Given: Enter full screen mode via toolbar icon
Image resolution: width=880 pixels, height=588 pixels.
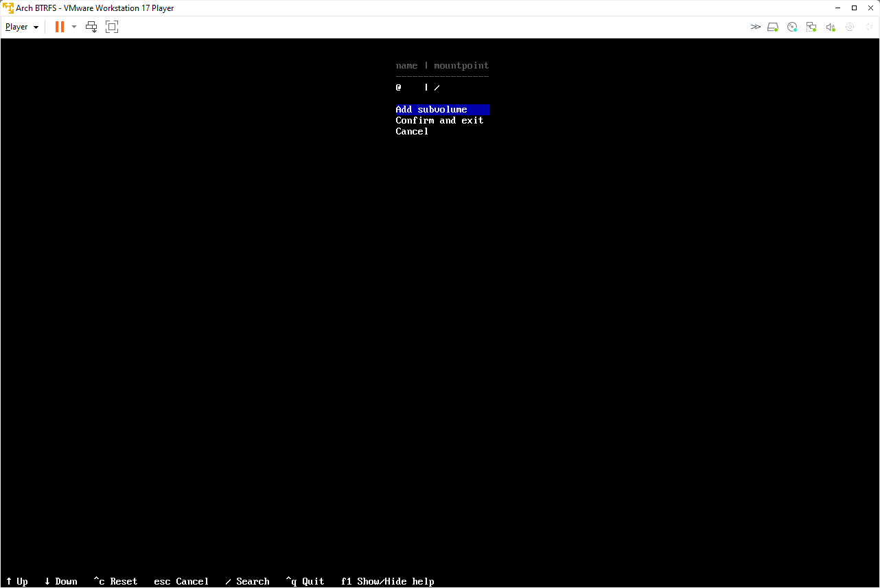Looking at the screenshot, I should (x=112, y=27).
